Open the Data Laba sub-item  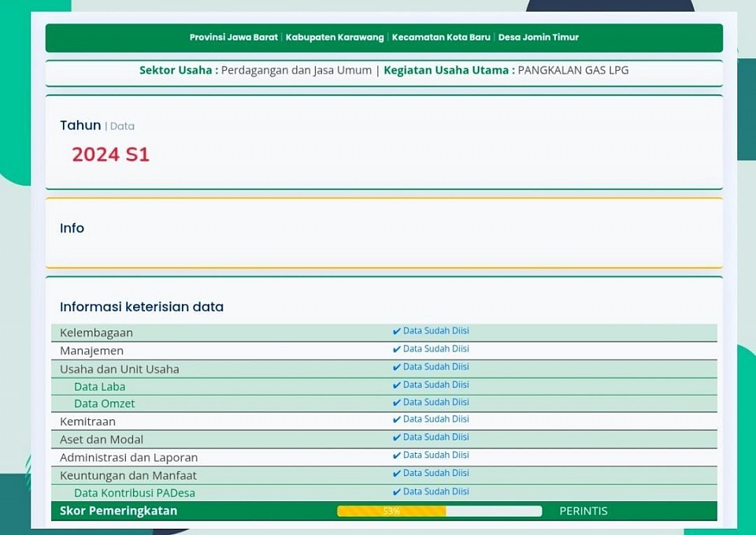pyautogui.click(x=100, y=387)
